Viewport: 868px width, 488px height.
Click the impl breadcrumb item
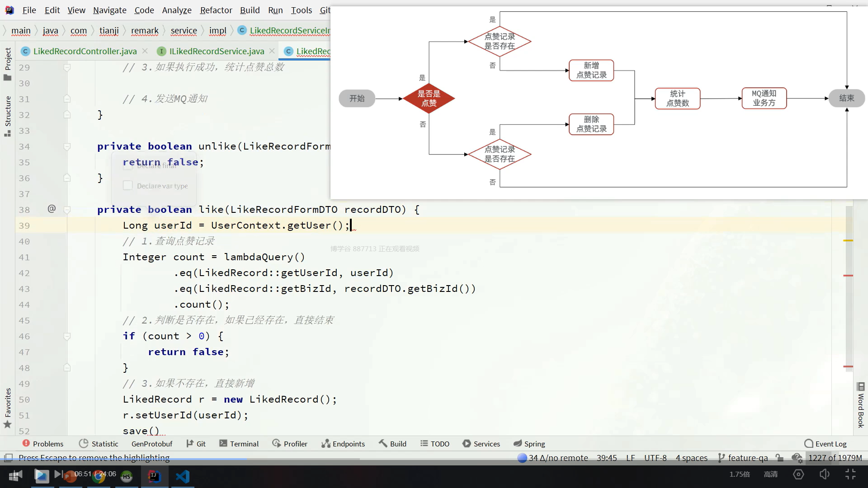coord(217,31)
